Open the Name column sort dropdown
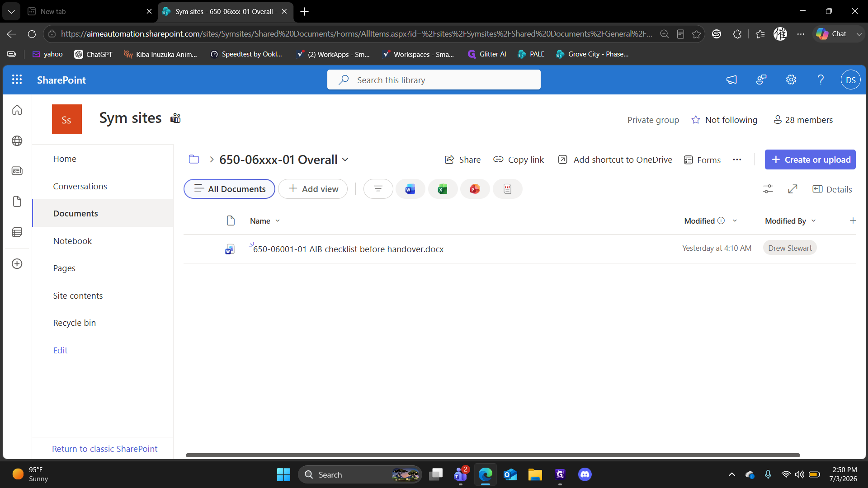This screenshot has height=488, width=868. click(278, 221)
